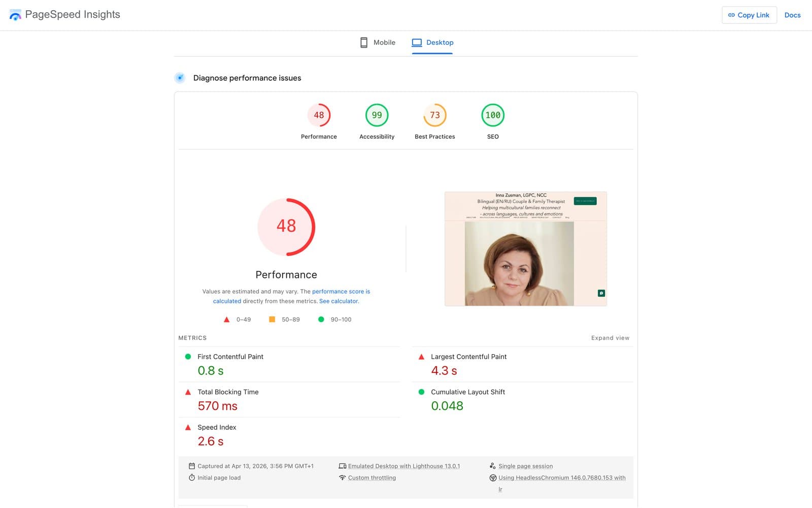Click the stopwatch icon beside Initial page load
The image size is (812, 508).
192,478
